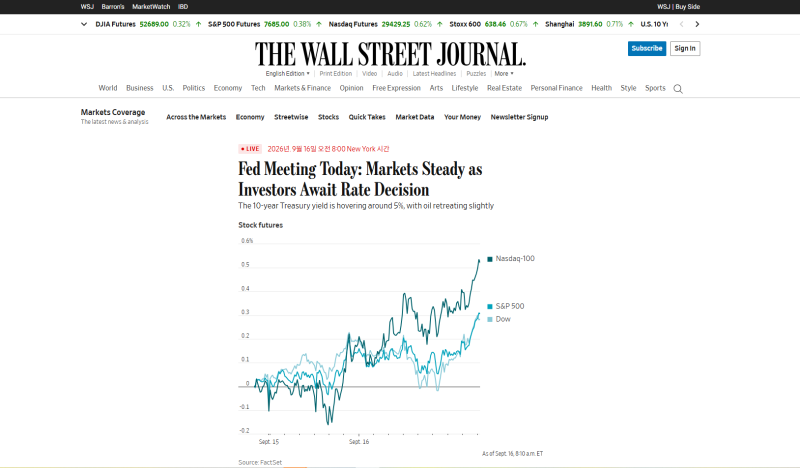Click the S&P 500 Futures up arrow
800x468 pixels.
click(x=319, y=24)
